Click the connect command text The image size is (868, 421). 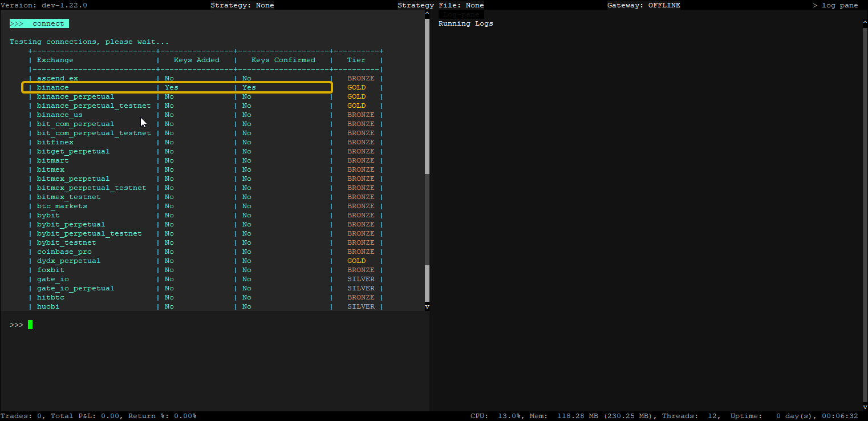(x=48, y=23)
